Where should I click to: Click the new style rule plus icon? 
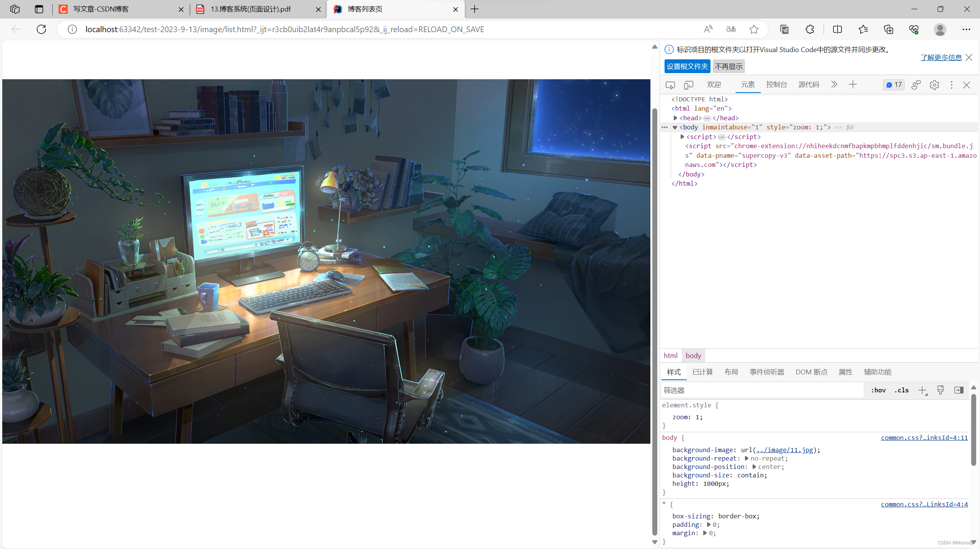tap(922, 390)
